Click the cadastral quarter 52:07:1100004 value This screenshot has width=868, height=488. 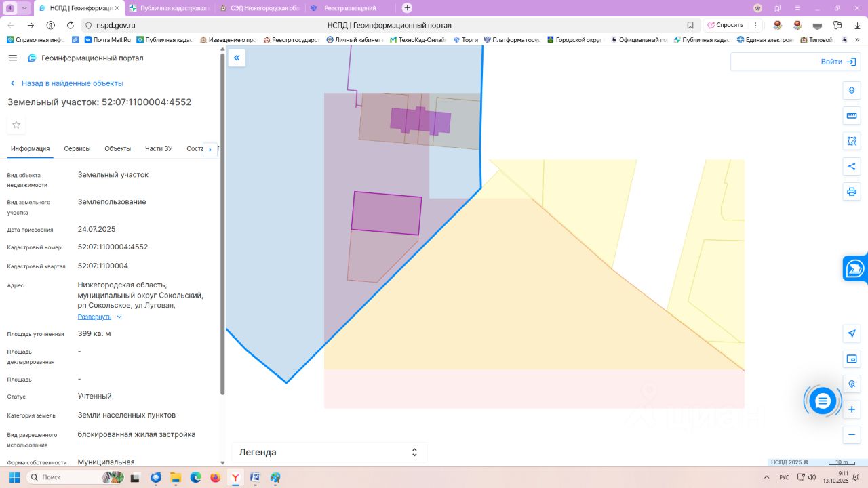pos(103,266)
